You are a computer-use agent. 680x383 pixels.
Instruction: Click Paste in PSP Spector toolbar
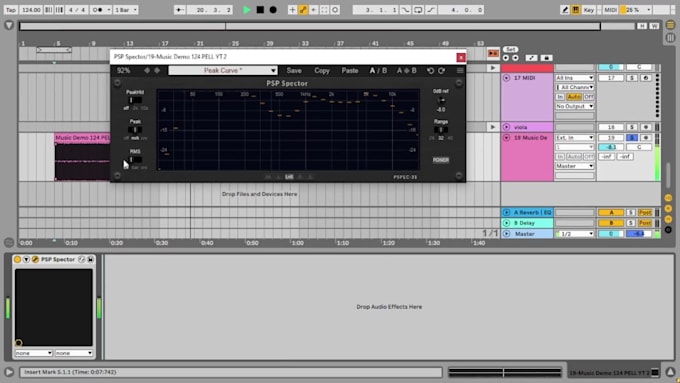(350, 70)
